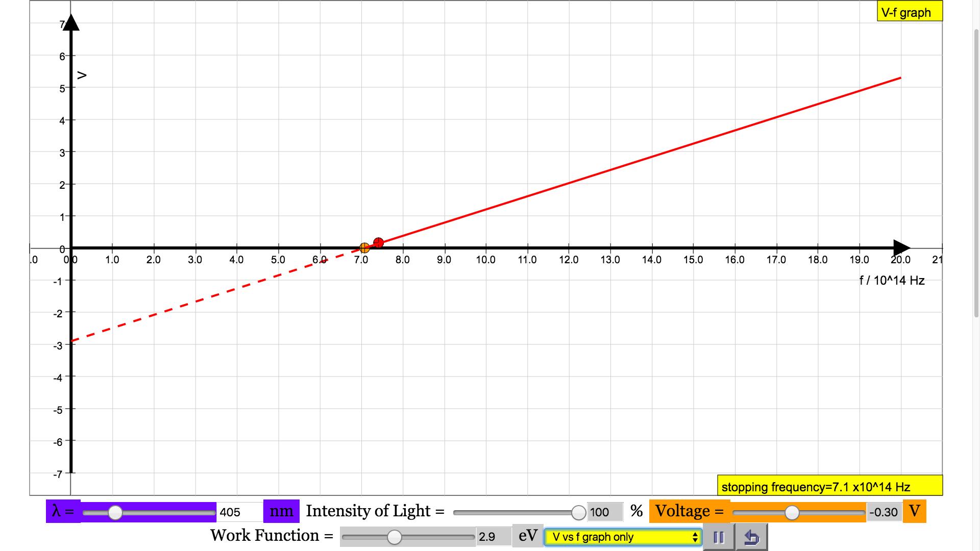Click the '-7' y-axis tick label
The height and width of the screenshot is (551, 980).
(x=58, y=474)
